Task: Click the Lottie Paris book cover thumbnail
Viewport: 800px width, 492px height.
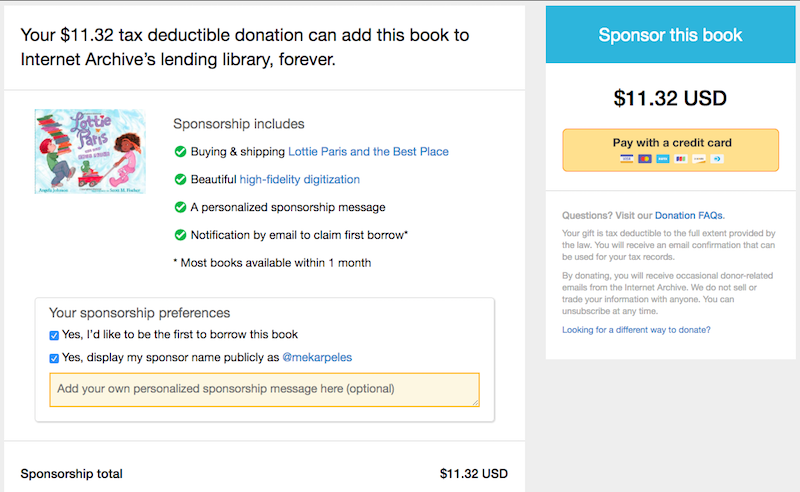Action: click(x=90, y=151)
